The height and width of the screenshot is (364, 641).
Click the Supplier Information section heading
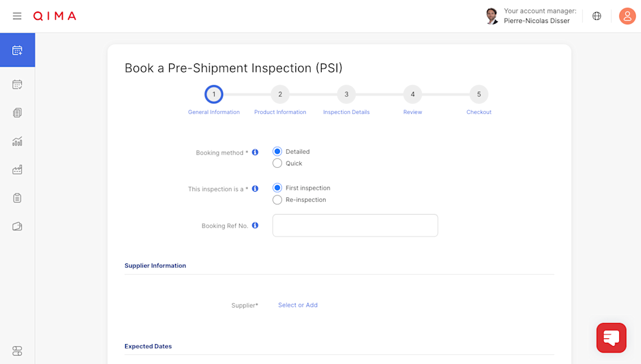155,265
